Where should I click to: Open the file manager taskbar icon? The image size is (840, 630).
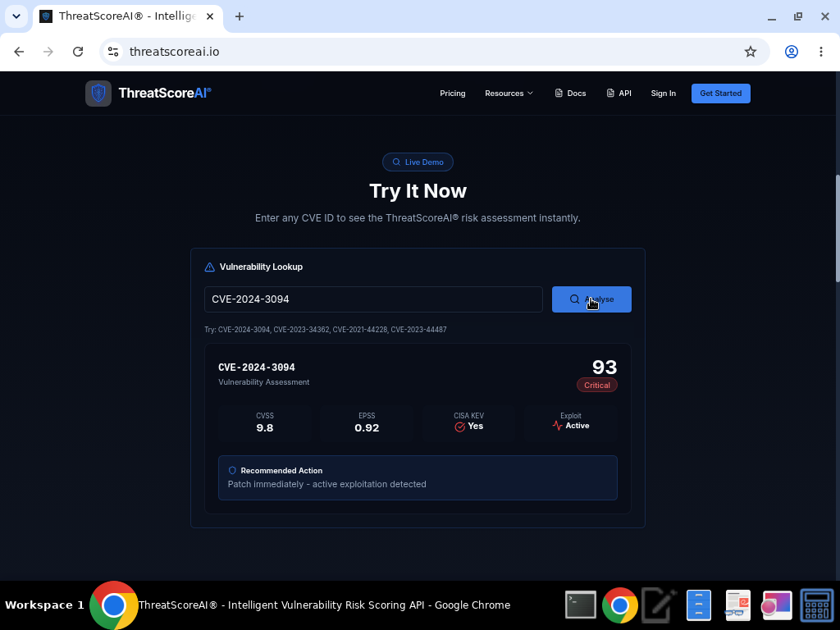[x=699, y=605]
